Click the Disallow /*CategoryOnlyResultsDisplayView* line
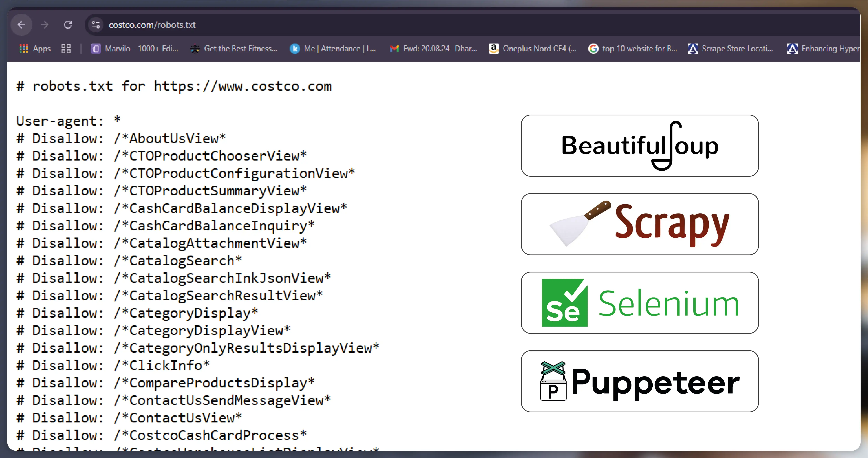 coord(198,348)
